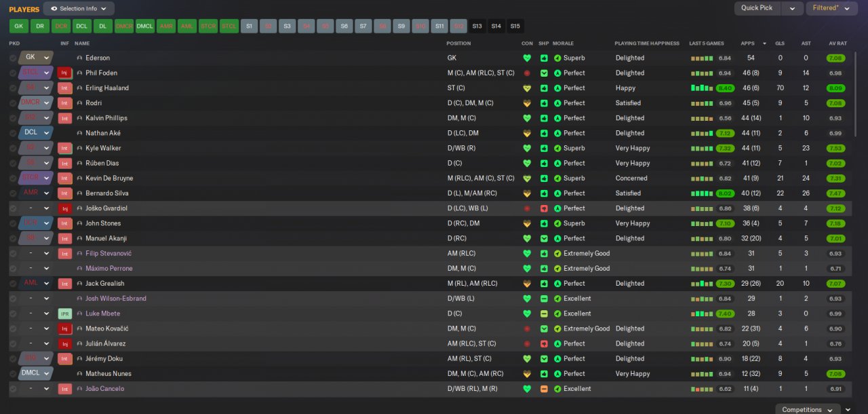Open Ederson's GK position selector
The height and width of the screenshot is (414, 868).
36,58
